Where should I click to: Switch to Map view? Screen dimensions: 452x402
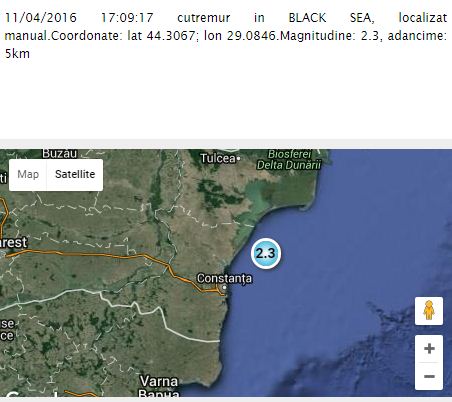tap(28, 174)
